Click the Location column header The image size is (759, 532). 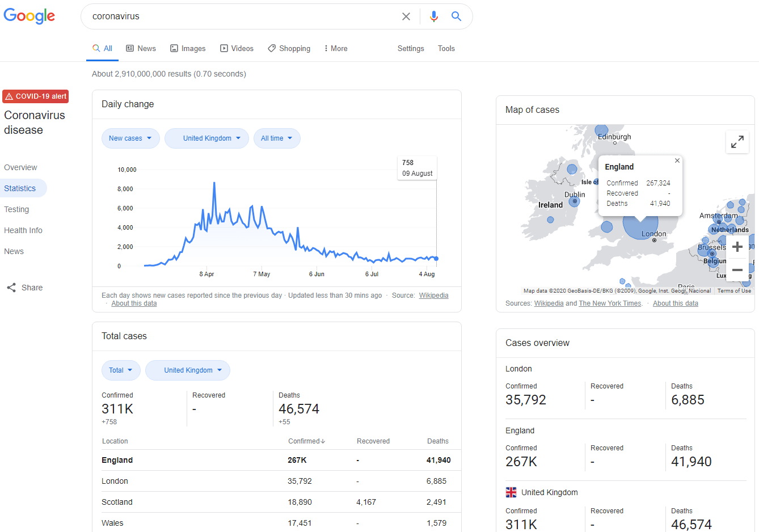115,441
